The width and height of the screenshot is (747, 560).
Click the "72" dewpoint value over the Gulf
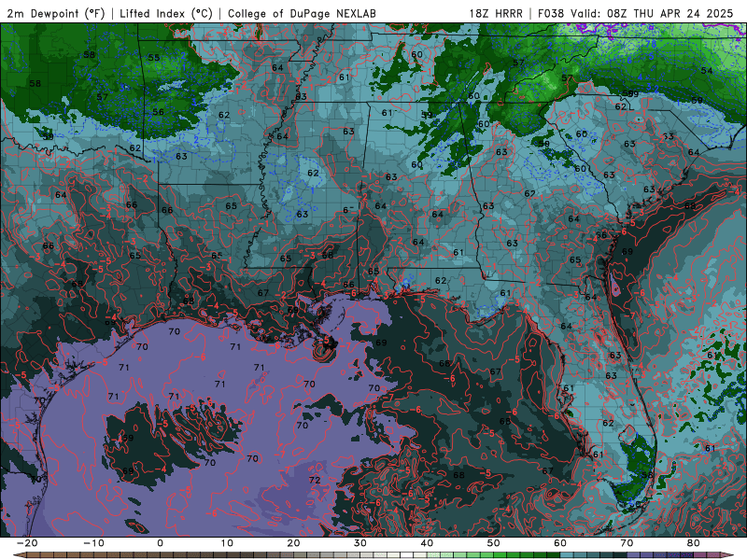click(315, 480)
